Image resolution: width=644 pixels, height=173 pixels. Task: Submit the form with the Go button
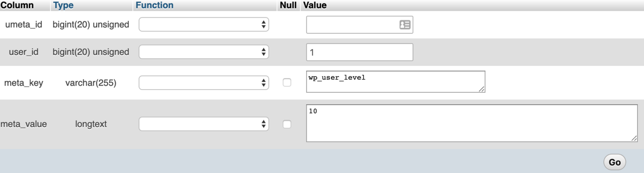[615, 162]
